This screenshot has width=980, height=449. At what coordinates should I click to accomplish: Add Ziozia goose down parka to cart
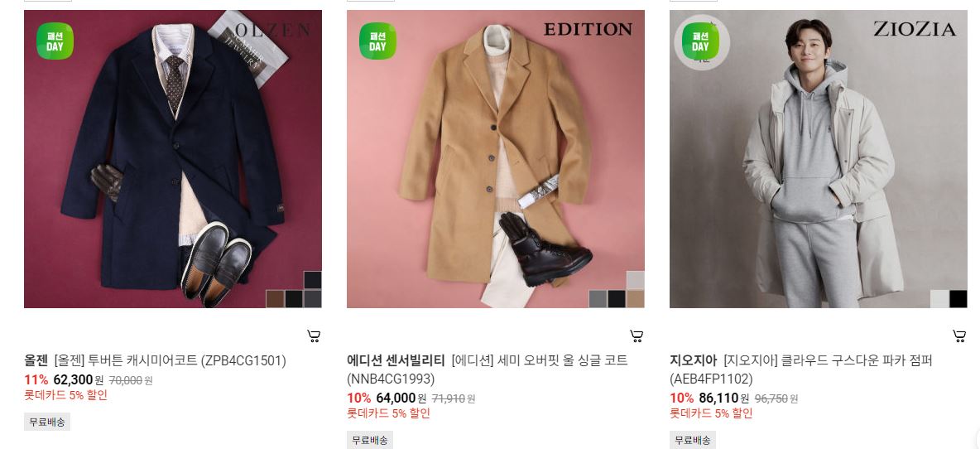958,336
